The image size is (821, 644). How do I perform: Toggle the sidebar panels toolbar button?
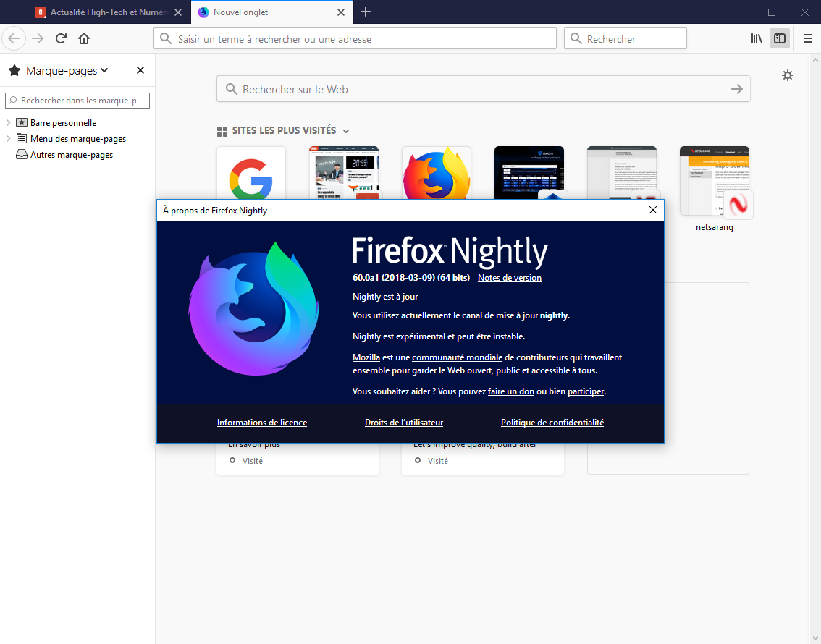pyautogui.click(x=780, y=38)
